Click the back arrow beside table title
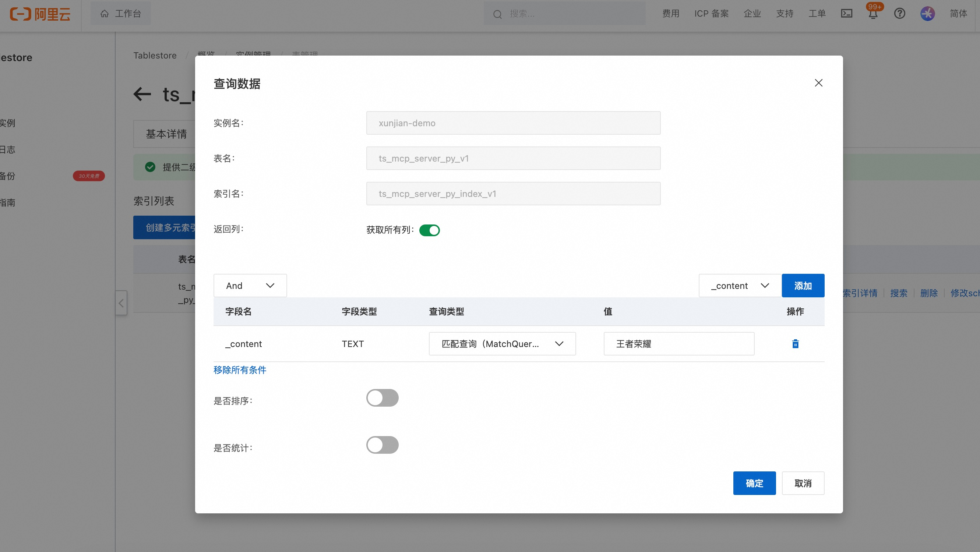 [x=142, y=94]
